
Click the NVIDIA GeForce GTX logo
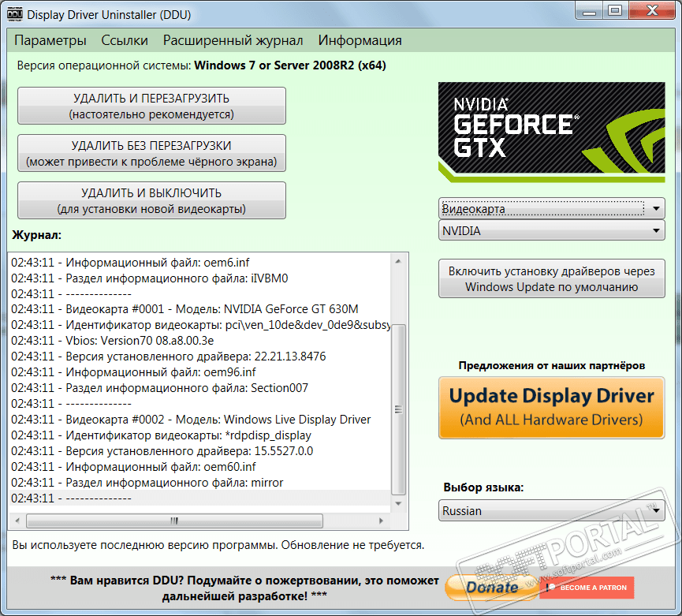pyautogui.click(x=551, y=131)
